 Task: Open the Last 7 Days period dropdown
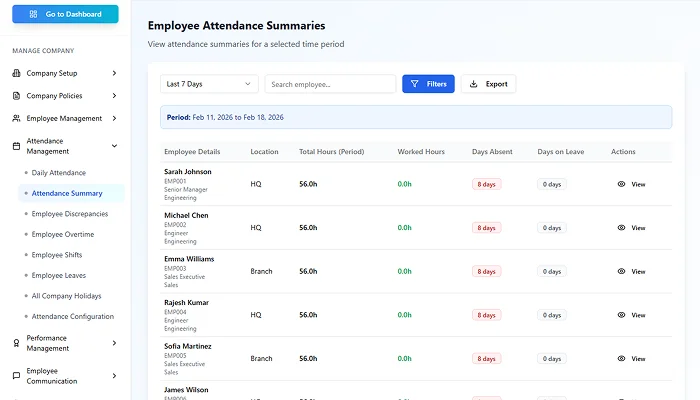(x=209, y=84)
